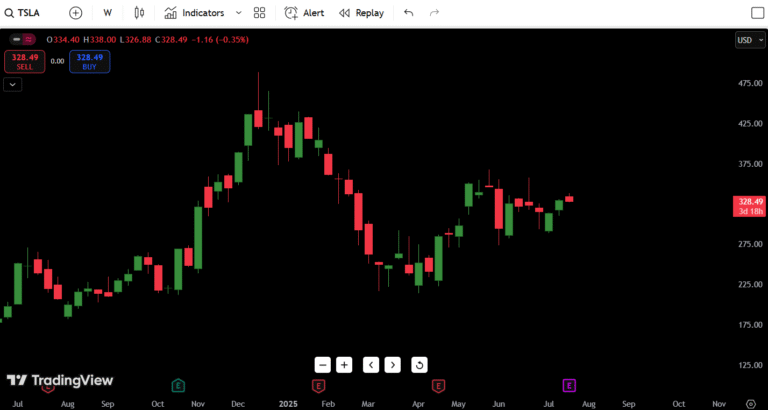
Task: Create a new Alert
Action: click(304, 13)
